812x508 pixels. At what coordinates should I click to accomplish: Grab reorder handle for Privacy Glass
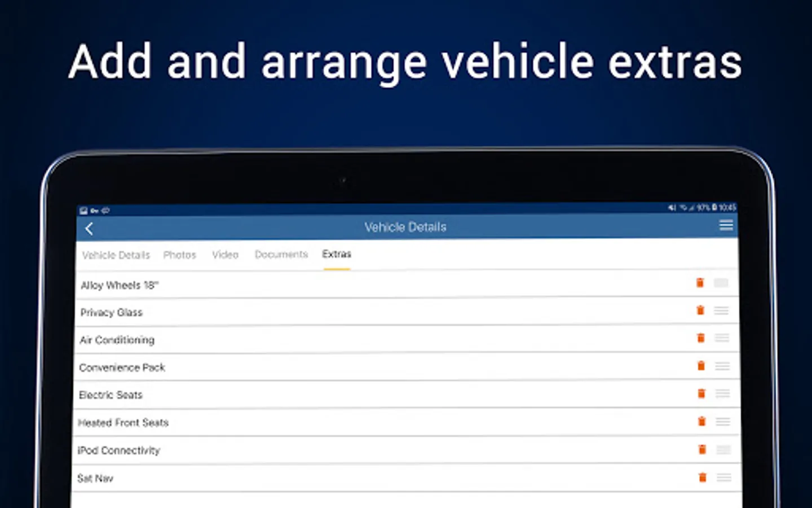click(x=721, y=310)
